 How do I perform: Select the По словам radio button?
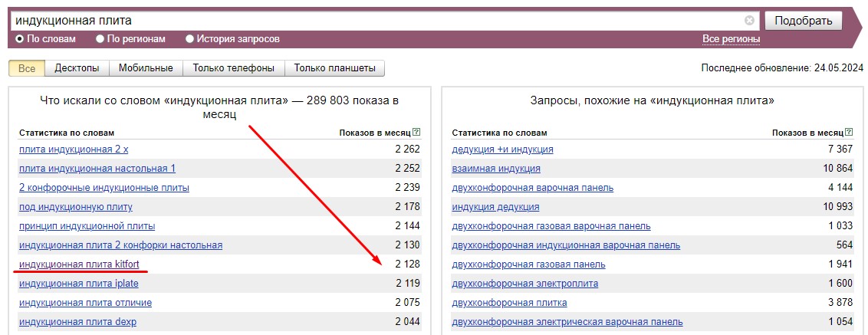click(19, 39)
